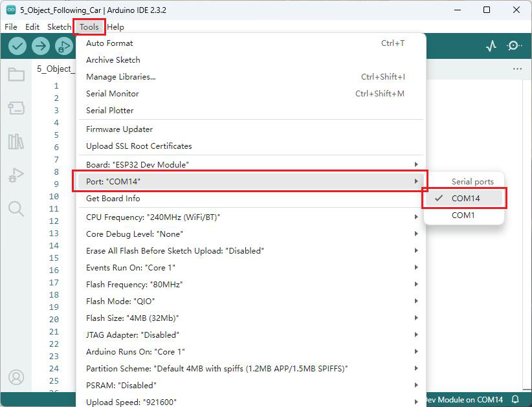Screen dimensions: 532x407
Task: Expand the Board: "ESP32 Dev Module" submenu
Action: [x=250, y=164]
